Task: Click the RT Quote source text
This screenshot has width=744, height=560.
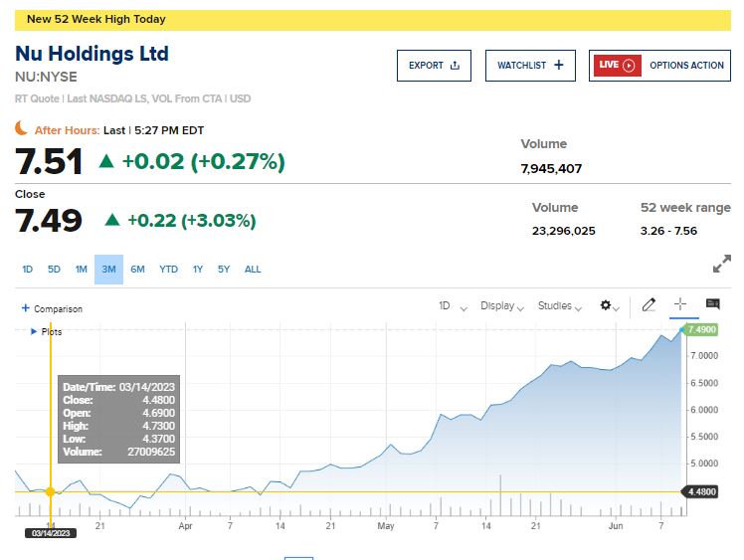Action: (x=133, y=98)
